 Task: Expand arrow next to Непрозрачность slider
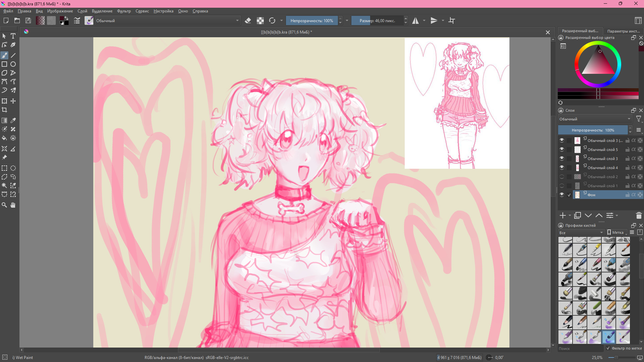[347, 20]
